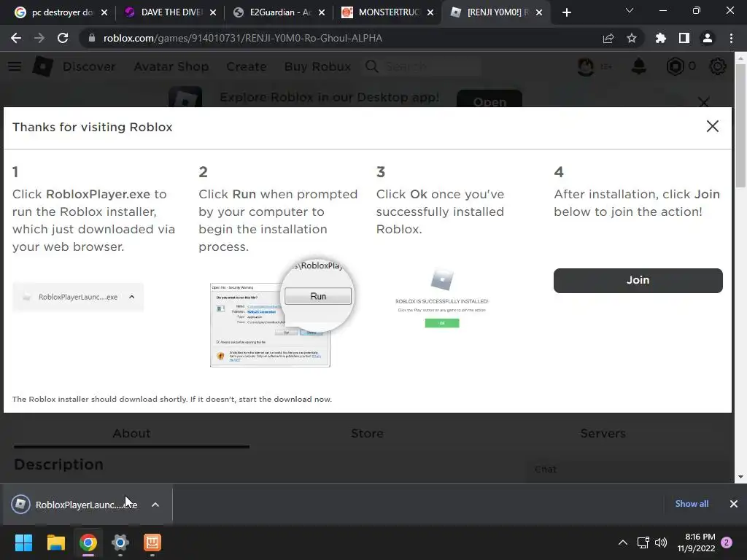Screen dimensions: 747x560
Task: Close the Thanks for visiting Roblox dialog
Action: 712,126
